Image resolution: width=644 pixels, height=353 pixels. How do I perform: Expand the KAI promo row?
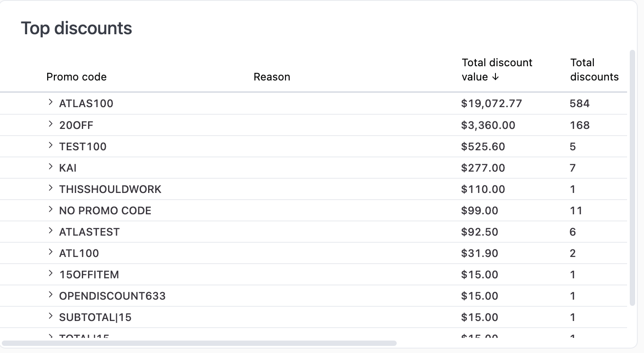pyautogui.click(x=50, y=168)
